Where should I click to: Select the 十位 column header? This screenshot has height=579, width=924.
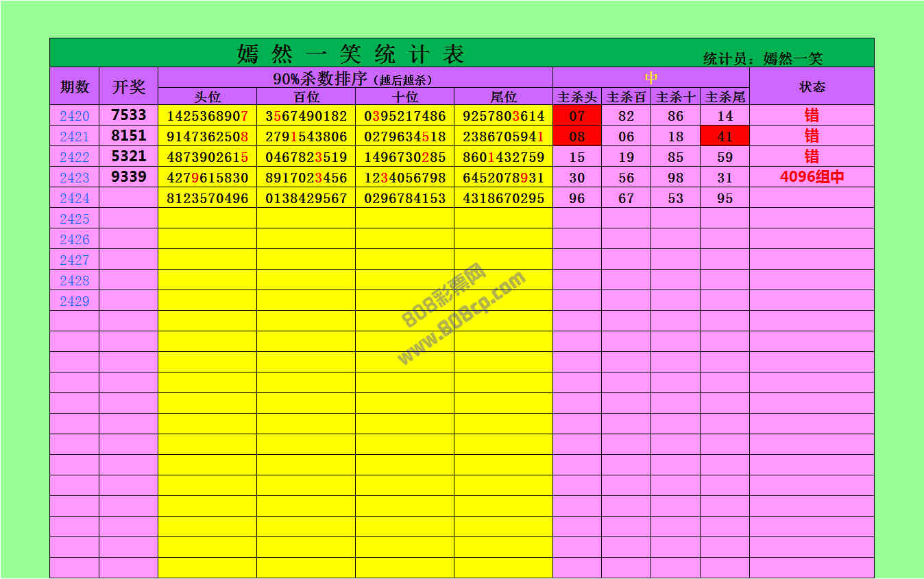405,97
